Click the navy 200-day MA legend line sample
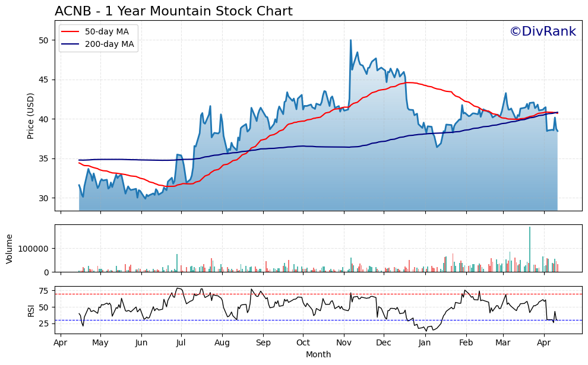This screenshot has width=588, height=365. click(70, 45)
